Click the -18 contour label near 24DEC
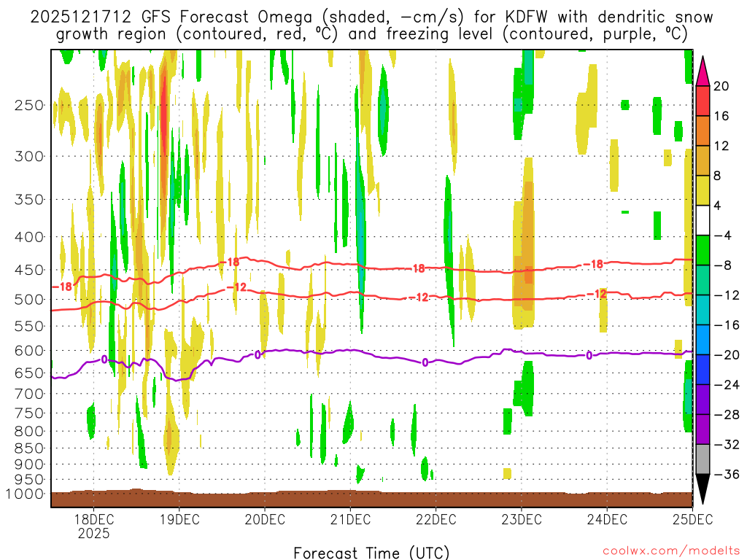Image resolution: width=747 pixels, height=560 pixels. point(596,264)
